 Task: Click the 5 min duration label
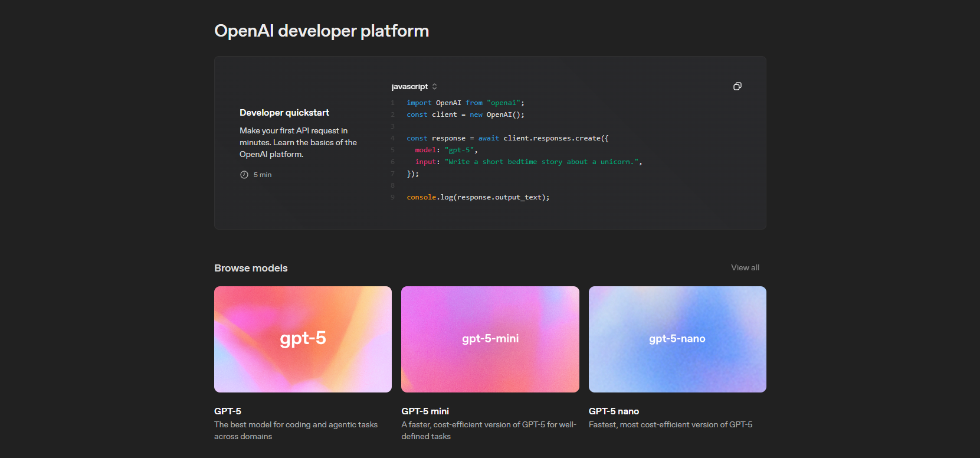[x=263, y=175]
